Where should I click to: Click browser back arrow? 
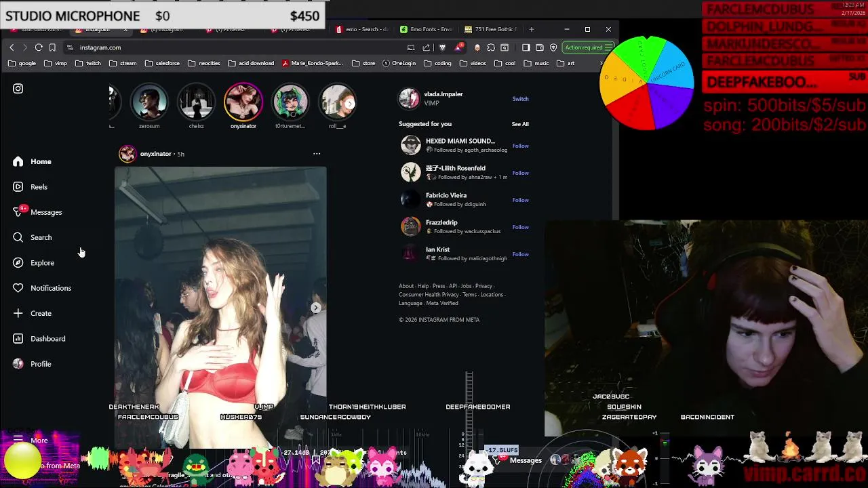click(12, 47)
